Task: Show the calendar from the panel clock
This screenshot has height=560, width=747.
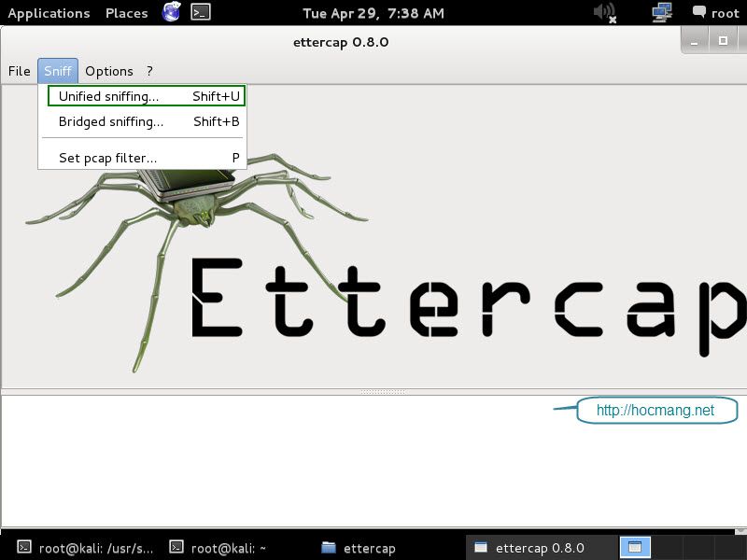Action: coord(373,13)
